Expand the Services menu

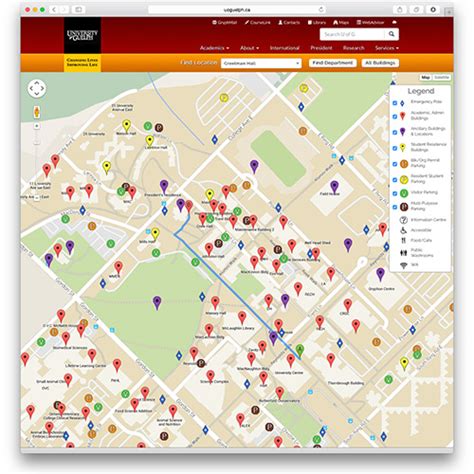(x=387, y=48)
